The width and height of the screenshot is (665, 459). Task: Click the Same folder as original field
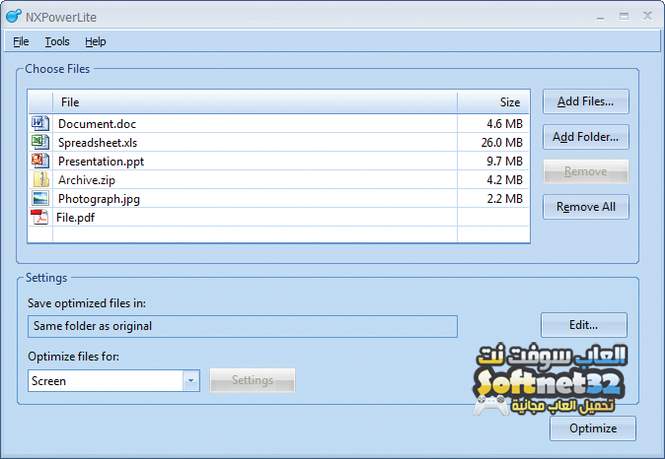coord(243,326)
